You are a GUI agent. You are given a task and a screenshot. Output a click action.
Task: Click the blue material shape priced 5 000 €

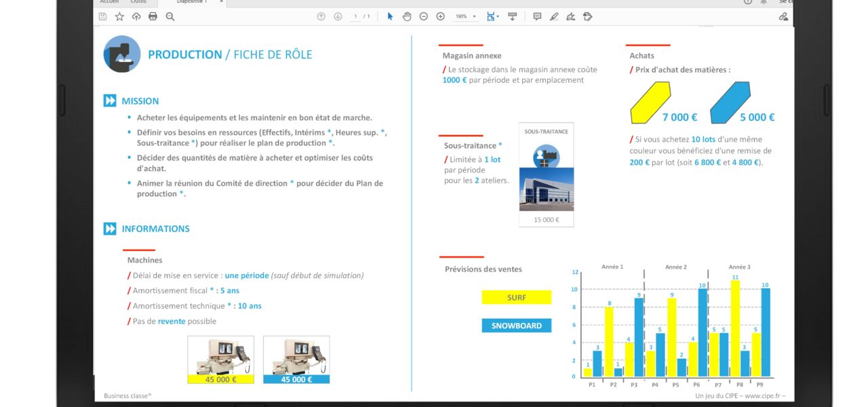(x=730, y=102)
